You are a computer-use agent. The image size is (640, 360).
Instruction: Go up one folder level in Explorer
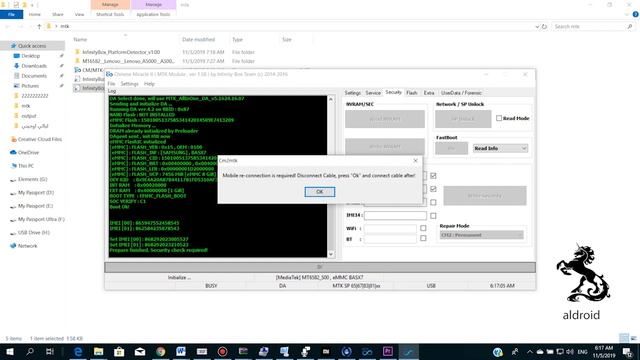click(x=39, y=26)
